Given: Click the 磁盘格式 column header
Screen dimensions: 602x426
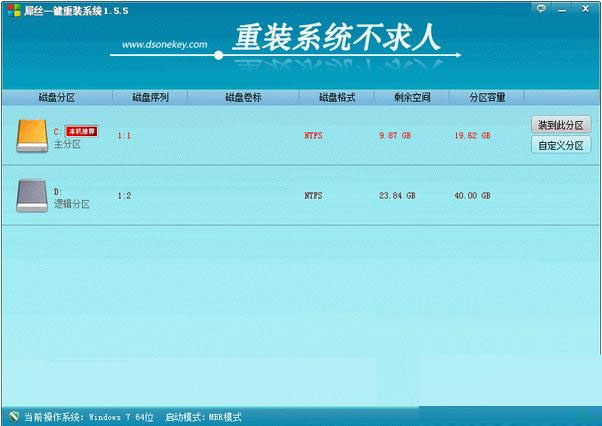Looking at the screenshot, I should (337, 97).
